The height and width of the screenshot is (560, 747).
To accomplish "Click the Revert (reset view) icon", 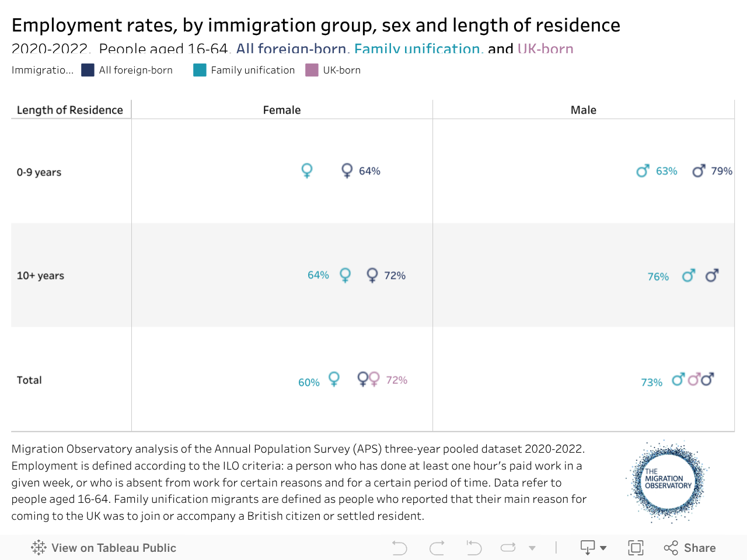I will click(x=474, y=548).
